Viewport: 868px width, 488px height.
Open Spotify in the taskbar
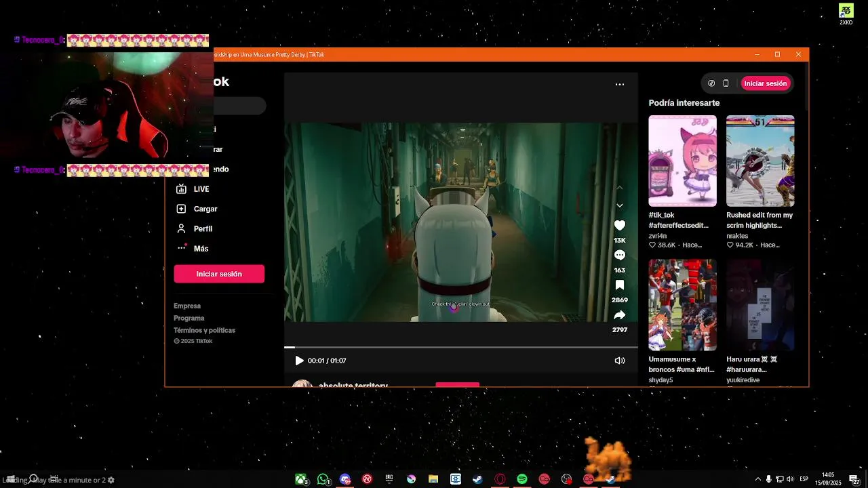tap(522, 479)
